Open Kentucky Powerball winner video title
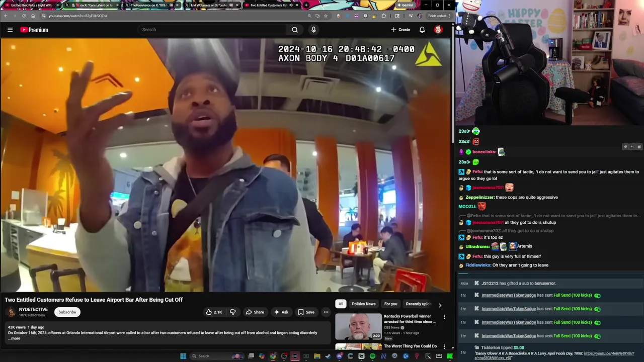644x362 pixels. click(410, 319)
